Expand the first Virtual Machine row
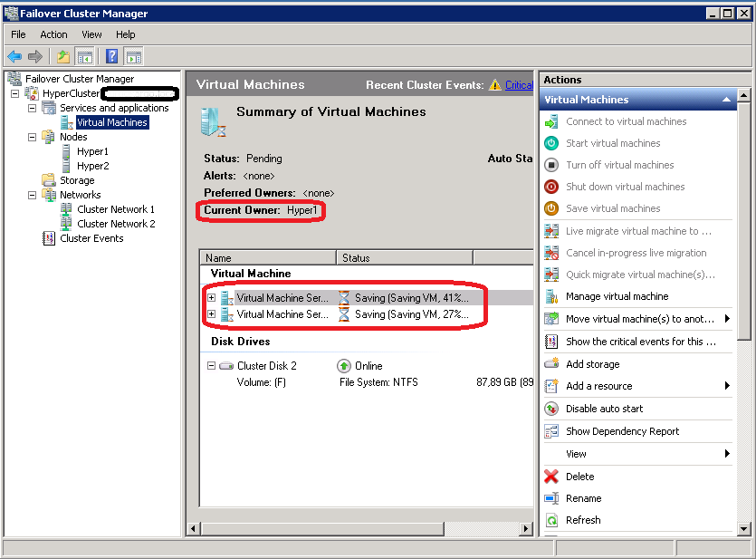 coord(211,297)
